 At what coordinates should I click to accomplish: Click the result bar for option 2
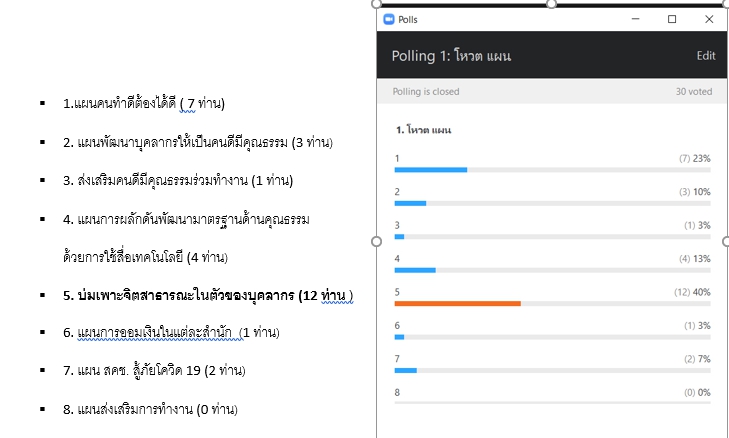click(x=410, y=204)
